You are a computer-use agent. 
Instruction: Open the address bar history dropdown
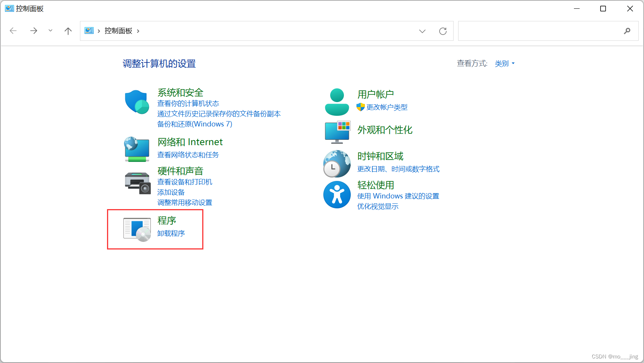pyautogui.click(x=422, y=31)
